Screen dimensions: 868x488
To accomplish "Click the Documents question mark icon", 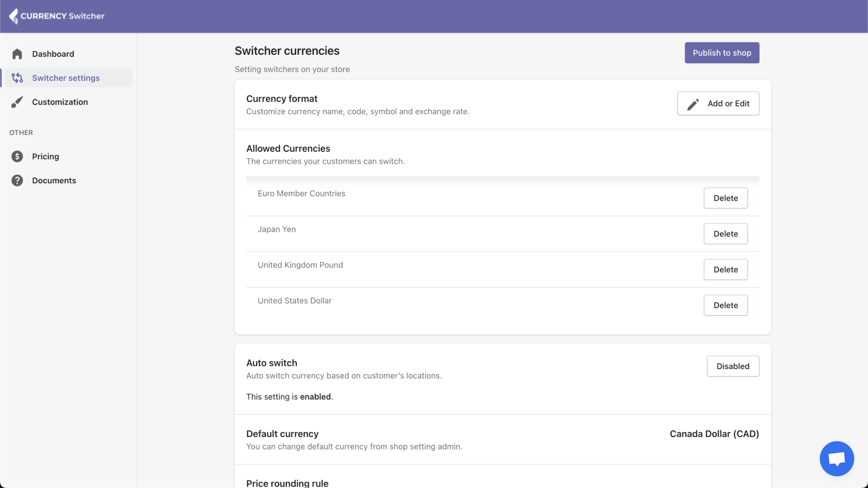I will pos(17,180).
